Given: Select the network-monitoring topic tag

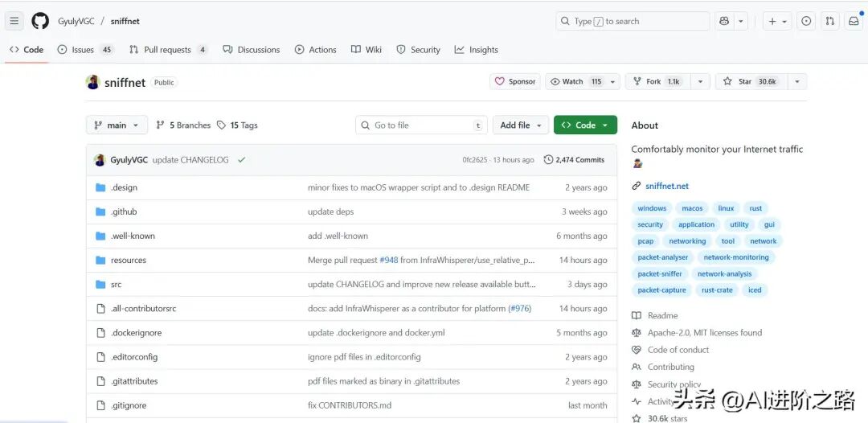Looking at the screenshot, I should pos(735,257).
